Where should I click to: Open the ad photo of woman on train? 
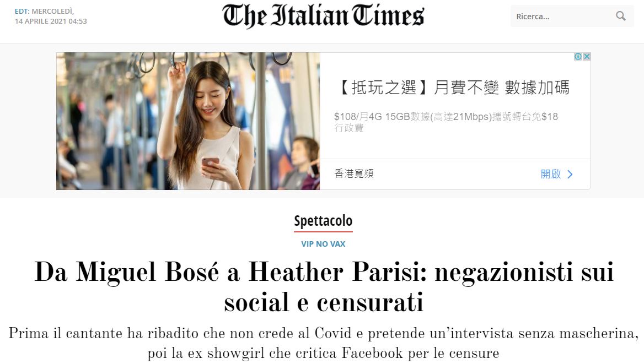(x=188, y=121)
